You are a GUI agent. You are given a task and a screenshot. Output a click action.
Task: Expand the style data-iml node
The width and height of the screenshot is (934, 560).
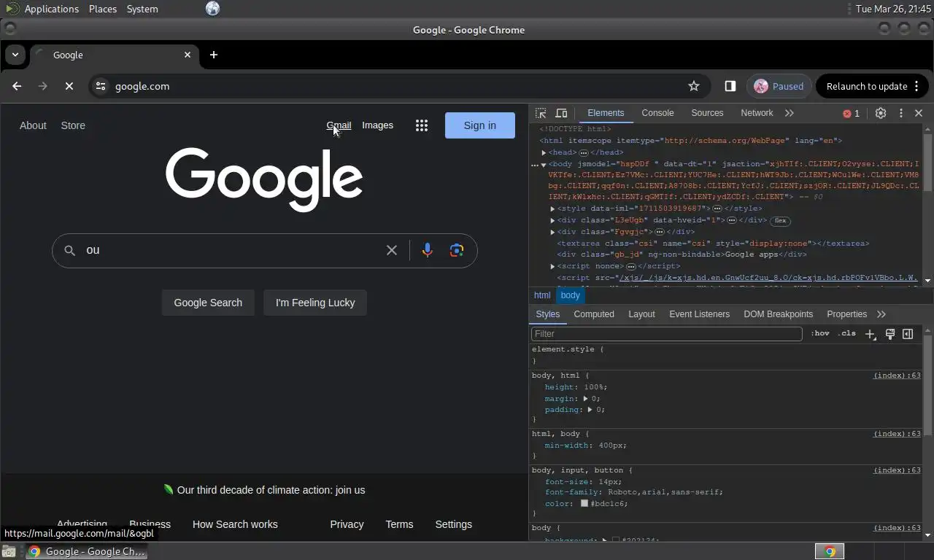(552, 209)
